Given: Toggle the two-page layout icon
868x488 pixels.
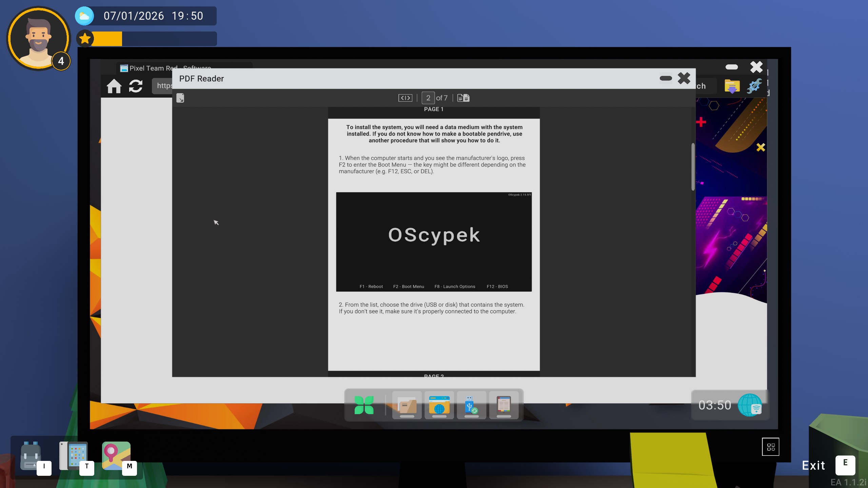Looking at the screenshot, I should [463, 98].
